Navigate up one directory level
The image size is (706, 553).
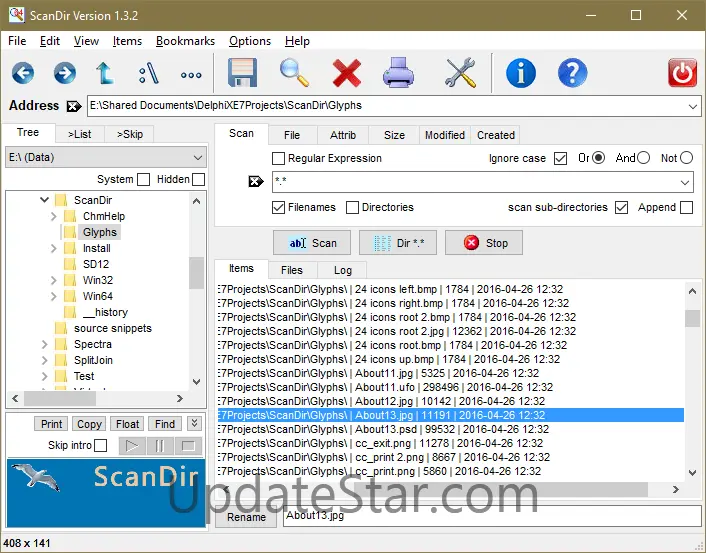(x=105, y=73)
